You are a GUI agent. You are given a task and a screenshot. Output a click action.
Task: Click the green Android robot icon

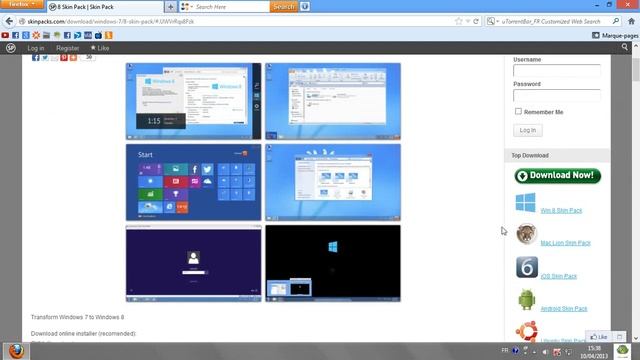pyautogui.click(x=527, y=300)
